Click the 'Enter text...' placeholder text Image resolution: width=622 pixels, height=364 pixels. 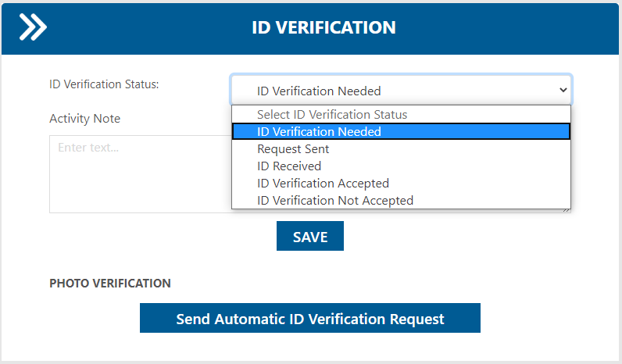coord(88,147)
